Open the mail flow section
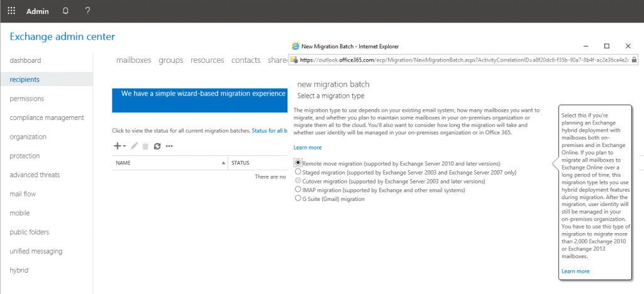Image resolution: width=644 pixels, height=294 pixels. [23, 194]
